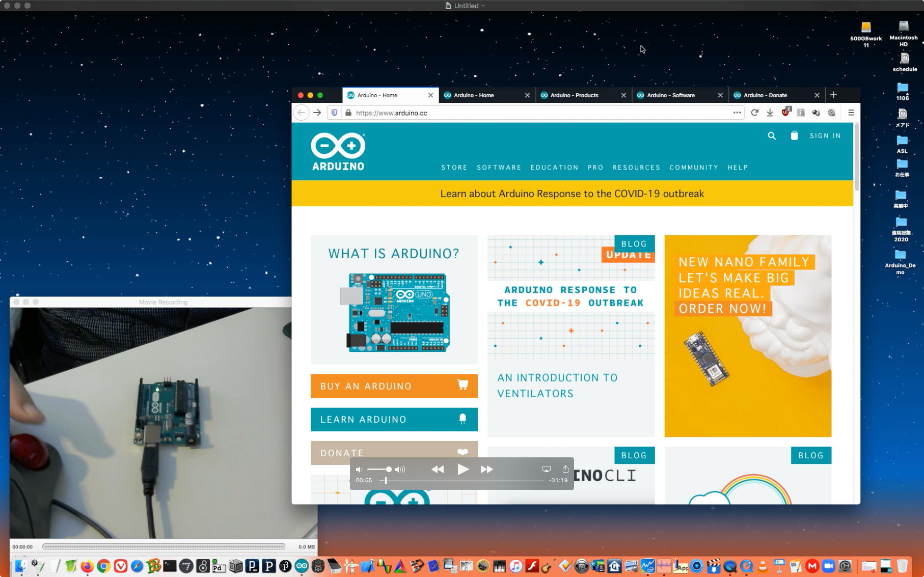Open the SOFTWARE menu on Arduino site
This screenshot has height=577, width=924.
(499, 168)
